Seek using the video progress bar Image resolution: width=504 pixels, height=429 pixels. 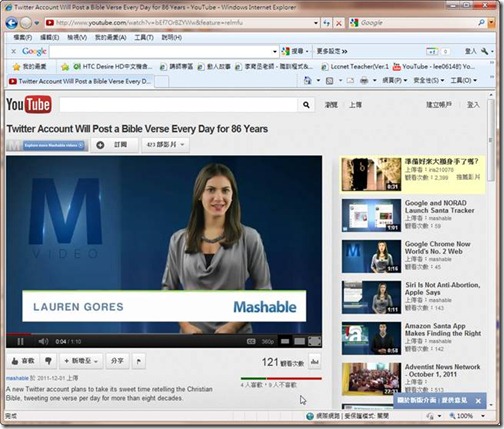click(x=164, y=333)
